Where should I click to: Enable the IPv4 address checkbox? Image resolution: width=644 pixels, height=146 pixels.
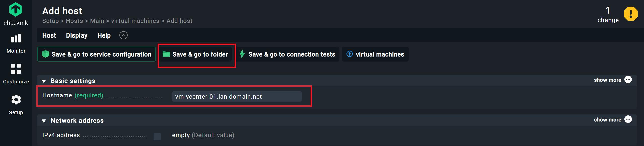click(157, 136)
